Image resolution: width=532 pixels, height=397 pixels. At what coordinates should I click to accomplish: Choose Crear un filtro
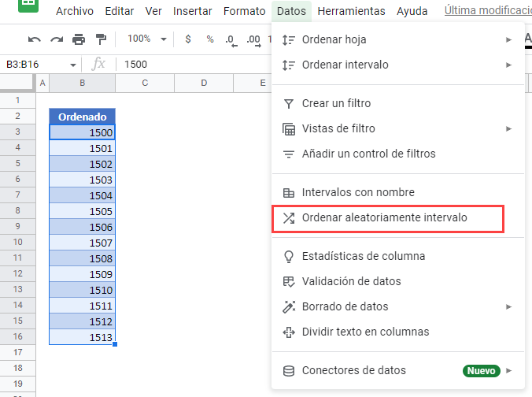(398, 103)
